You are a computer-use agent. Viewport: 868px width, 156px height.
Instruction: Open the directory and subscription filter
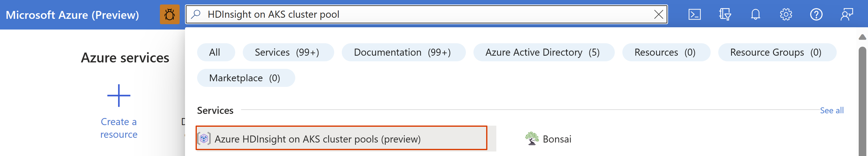click(x=725, y=15)
